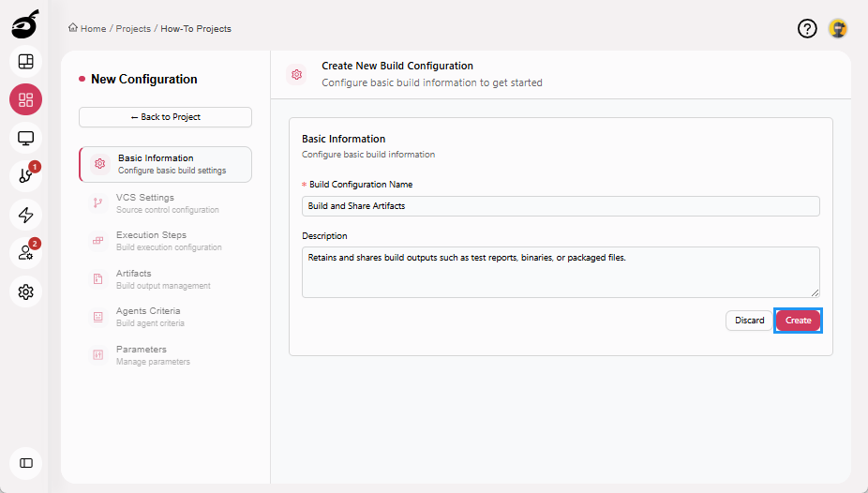The height and width of the screenshot is (493, 868).
Task: Click the New Configuration heading
Action: (144, 79)
